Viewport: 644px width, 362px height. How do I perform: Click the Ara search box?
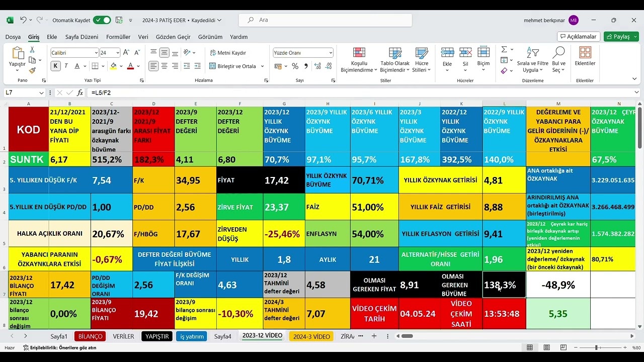[x=326, y=20]
